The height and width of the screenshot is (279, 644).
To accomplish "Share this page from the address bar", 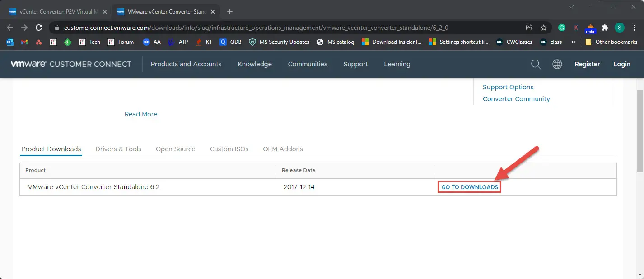I will click(529, 28).
